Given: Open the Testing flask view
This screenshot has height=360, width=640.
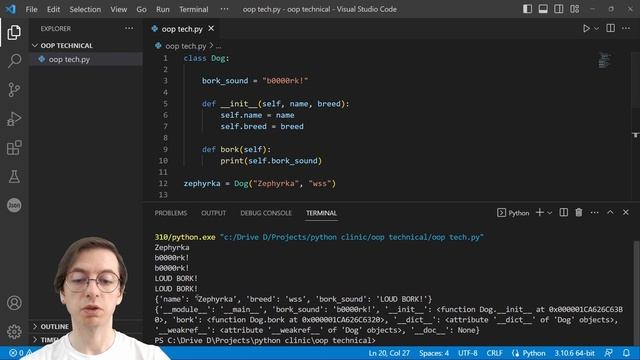Looking at the screenshot, I should tap(14, 177).
